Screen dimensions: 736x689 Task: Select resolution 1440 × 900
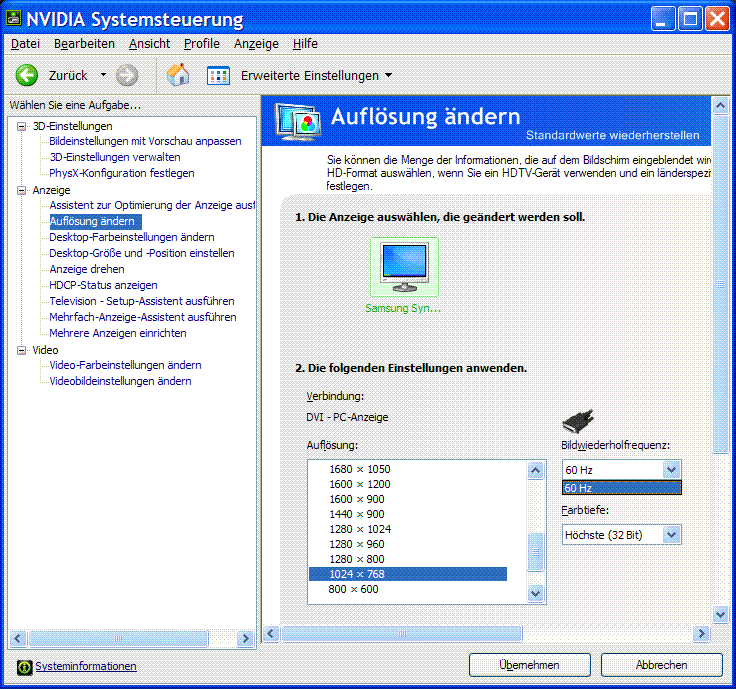pos(357,514)
